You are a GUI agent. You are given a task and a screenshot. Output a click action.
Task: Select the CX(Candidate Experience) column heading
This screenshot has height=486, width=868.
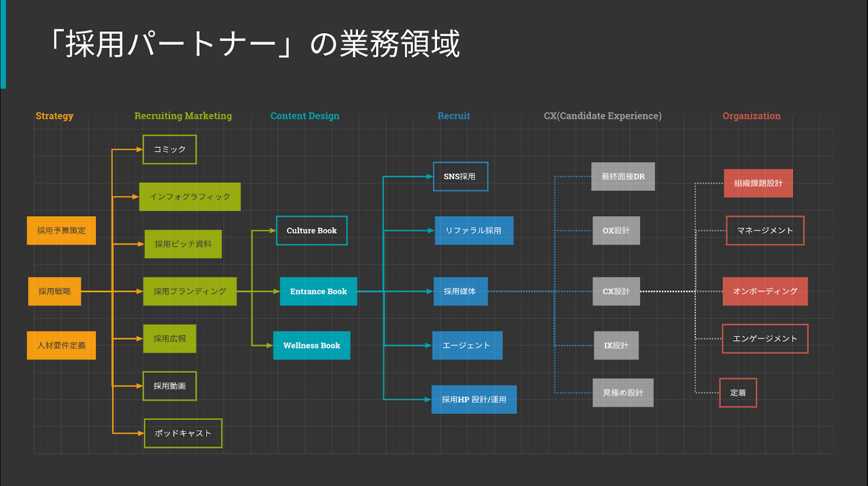click(x=603, y=116)
